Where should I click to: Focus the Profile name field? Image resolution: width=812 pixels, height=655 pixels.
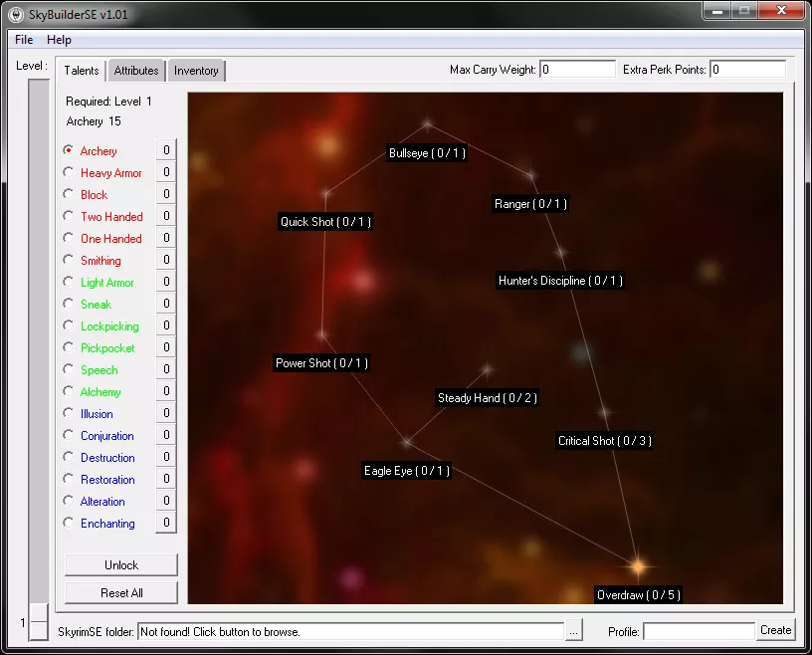coord(699,632)
